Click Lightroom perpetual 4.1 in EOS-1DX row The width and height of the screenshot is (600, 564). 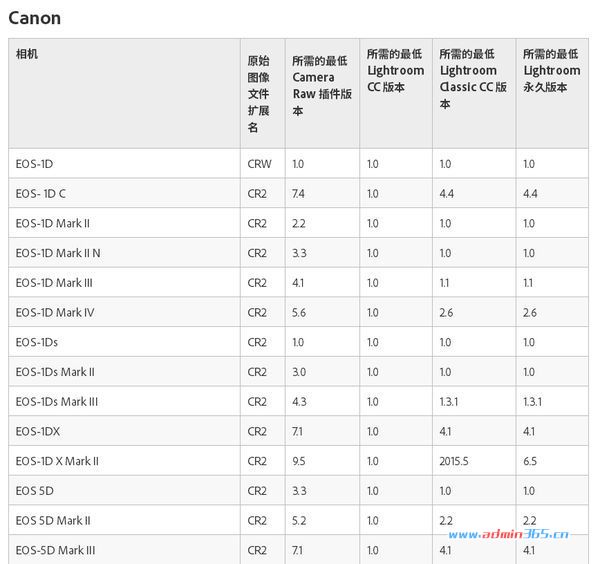[529, 431]
